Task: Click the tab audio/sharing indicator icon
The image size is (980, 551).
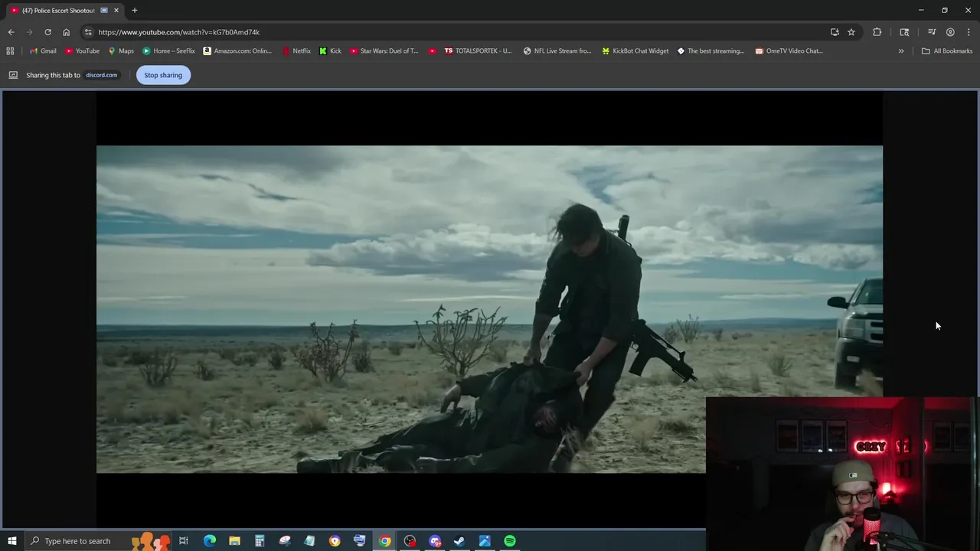Action: coord(104,11)
